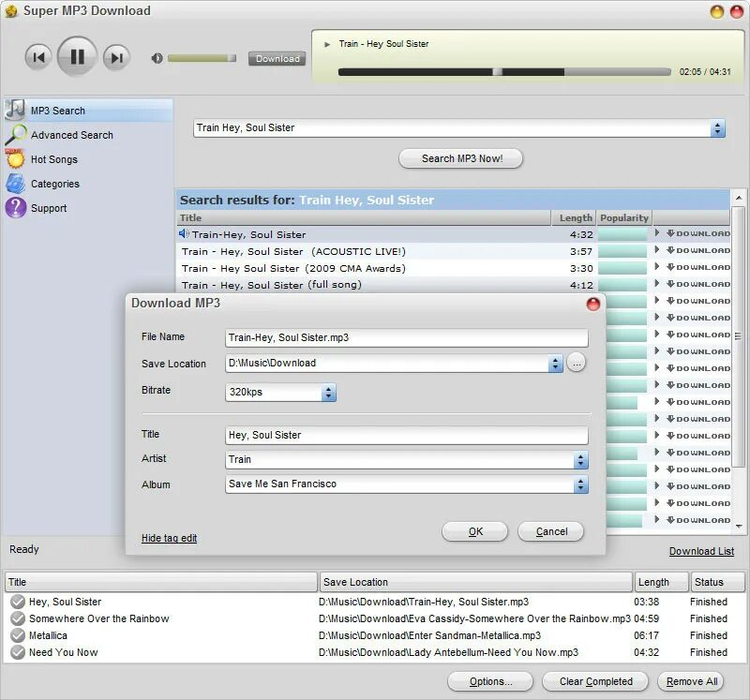Viewport: 750px width, 700px height.
Task: Sort results by Popularity column
Action: 624,218
